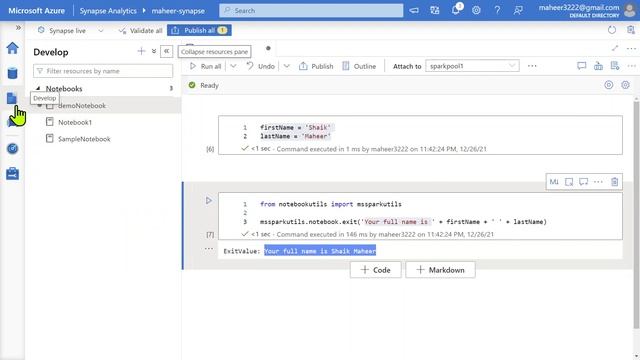Open the Monitor hub icon
The image size is (640, 360).
pyautogui.click(x=12, y=149)
